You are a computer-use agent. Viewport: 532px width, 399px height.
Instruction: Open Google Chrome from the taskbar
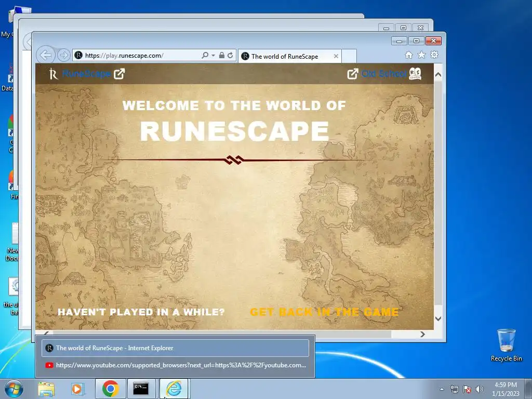(x=110, y=389)
